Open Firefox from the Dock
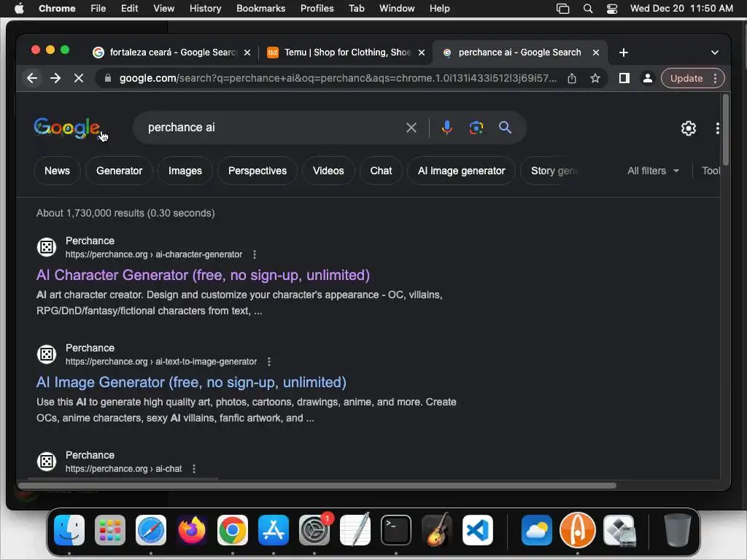747x560 pixels. (x=192, y=530)
